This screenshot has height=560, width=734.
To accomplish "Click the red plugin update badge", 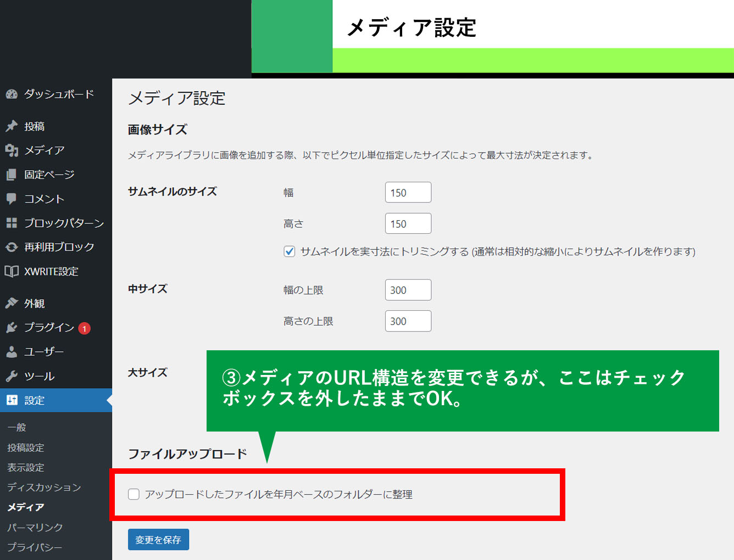I will 84,328.
